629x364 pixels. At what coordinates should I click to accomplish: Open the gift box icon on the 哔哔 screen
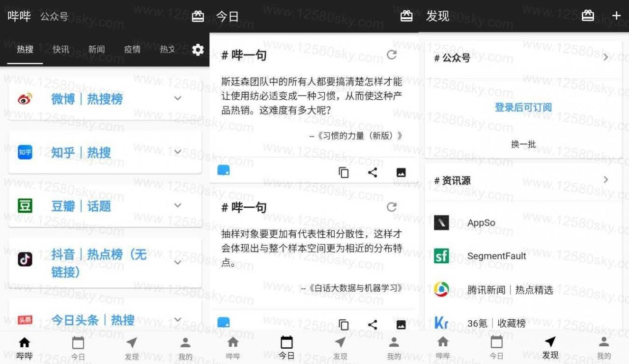198,16
